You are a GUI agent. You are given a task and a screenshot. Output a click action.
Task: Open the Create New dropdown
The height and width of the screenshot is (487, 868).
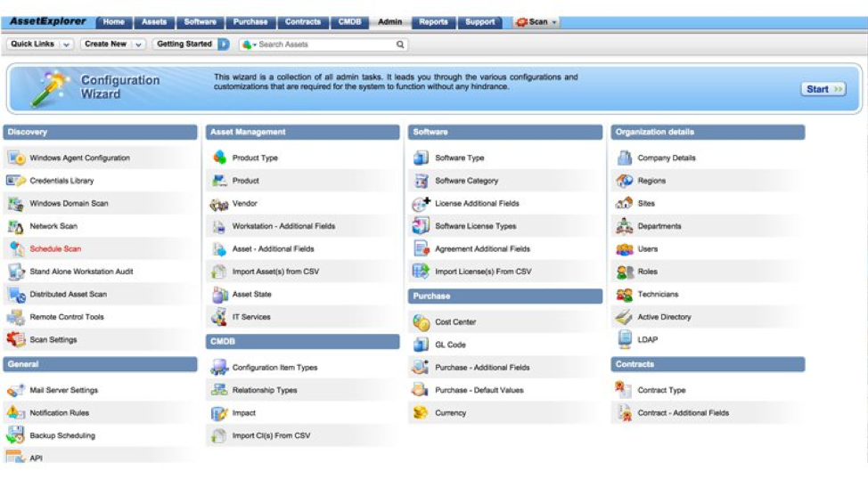coord(138,45)
